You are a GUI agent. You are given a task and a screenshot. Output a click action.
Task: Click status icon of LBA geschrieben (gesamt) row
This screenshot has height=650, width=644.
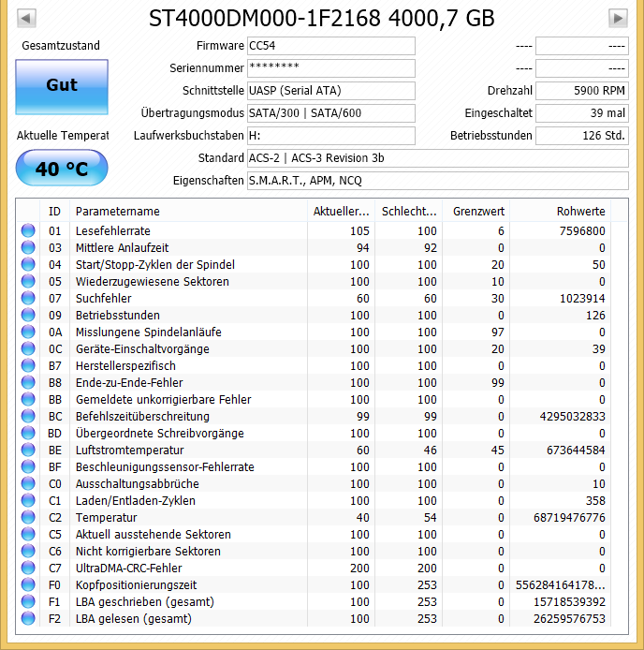tap(28, 601)
